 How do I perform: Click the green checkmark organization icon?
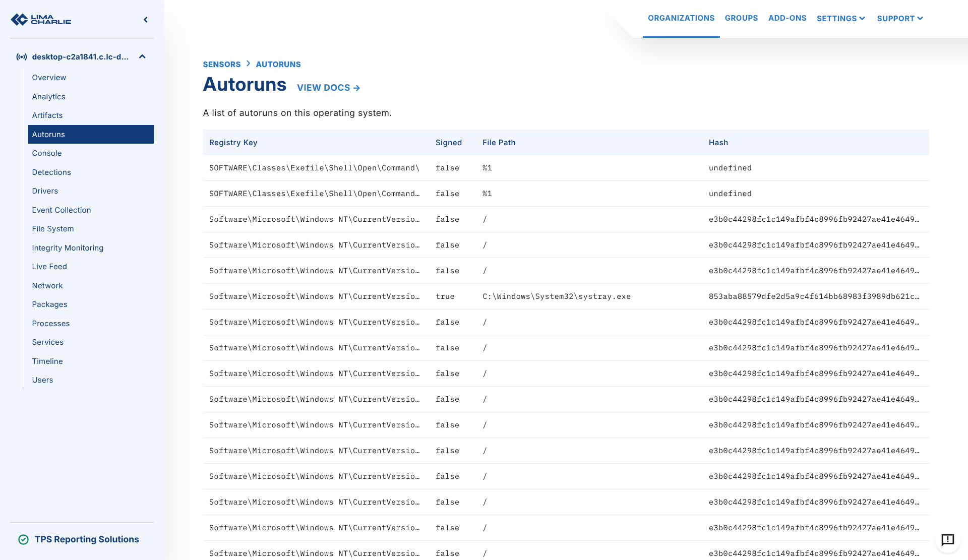[x=23, y=539]
